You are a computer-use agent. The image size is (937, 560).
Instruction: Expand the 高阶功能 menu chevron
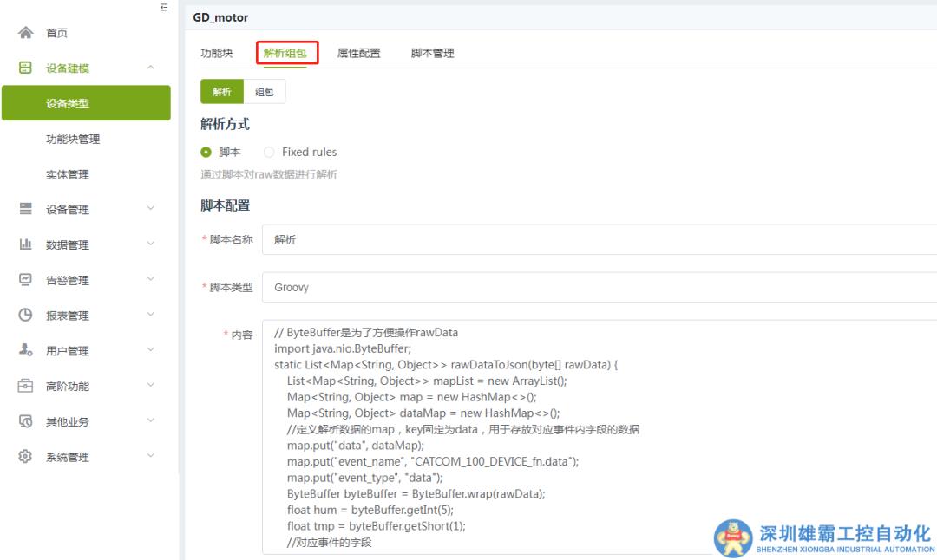150,386
